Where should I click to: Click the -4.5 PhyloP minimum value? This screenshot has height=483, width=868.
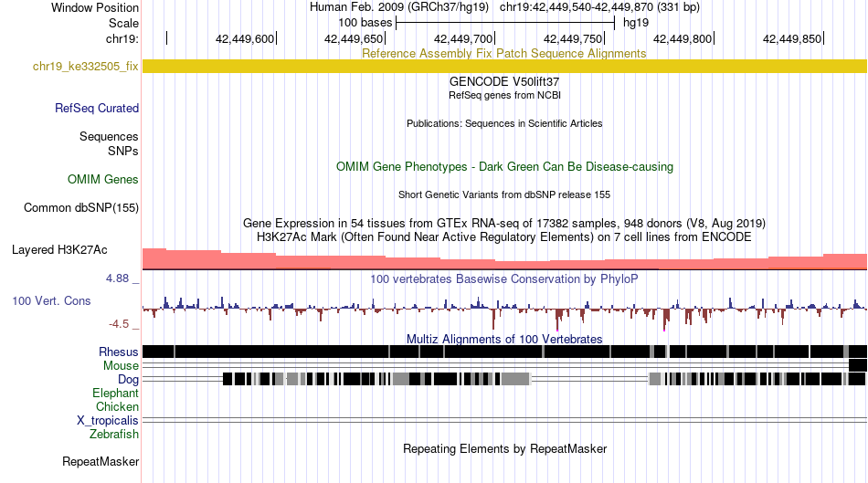(119, 323)
